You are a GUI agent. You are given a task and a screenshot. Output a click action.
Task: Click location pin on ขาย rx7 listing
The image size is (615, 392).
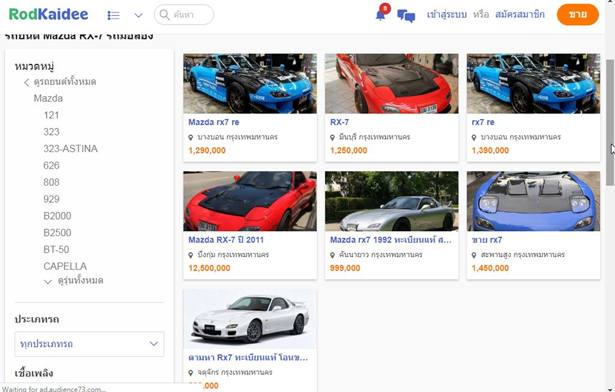click(x=474, y=255)
